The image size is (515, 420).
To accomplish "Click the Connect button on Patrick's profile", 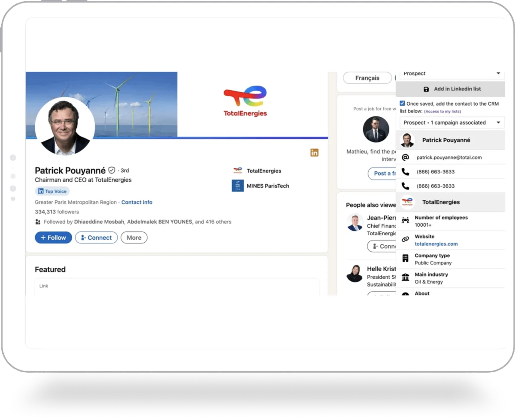I will click(x=96, y=237).
